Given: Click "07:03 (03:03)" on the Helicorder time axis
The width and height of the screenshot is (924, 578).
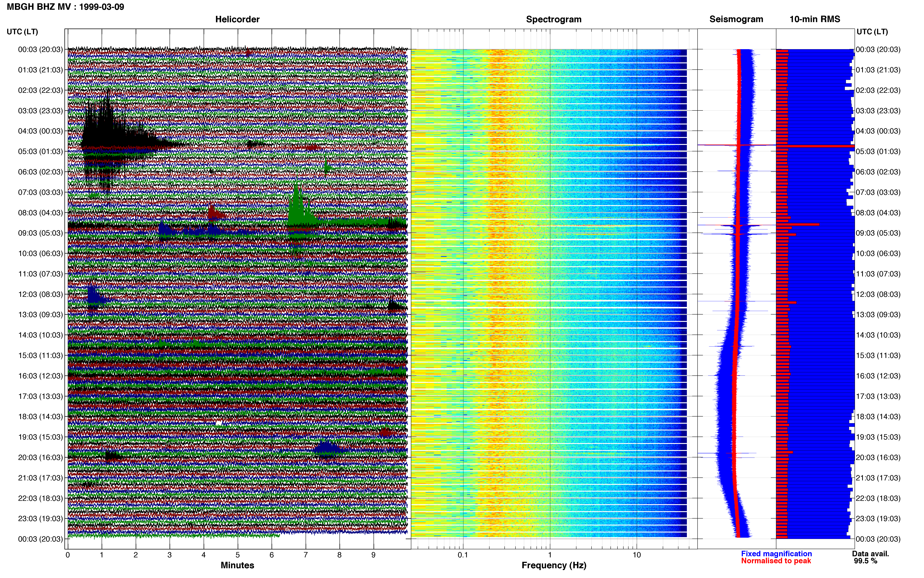Looking at the screenshot, I should click(41, 192).
